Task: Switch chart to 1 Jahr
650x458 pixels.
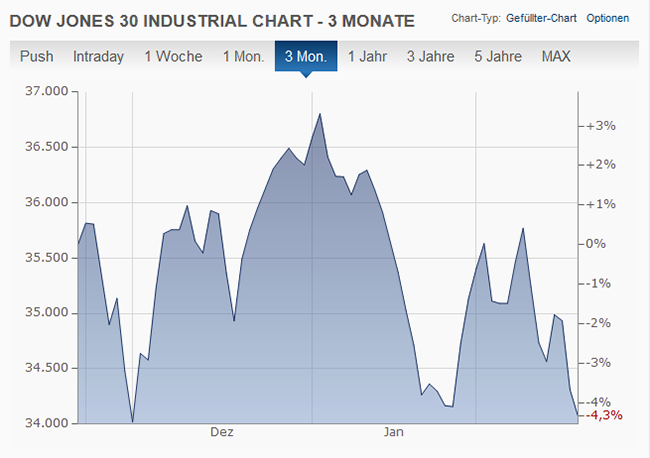Action: pos(367,56)
